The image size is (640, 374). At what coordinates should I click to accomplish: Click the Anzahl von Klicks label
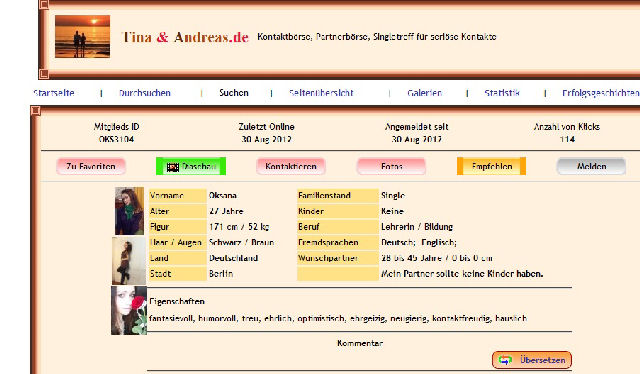tap(567, 127)
